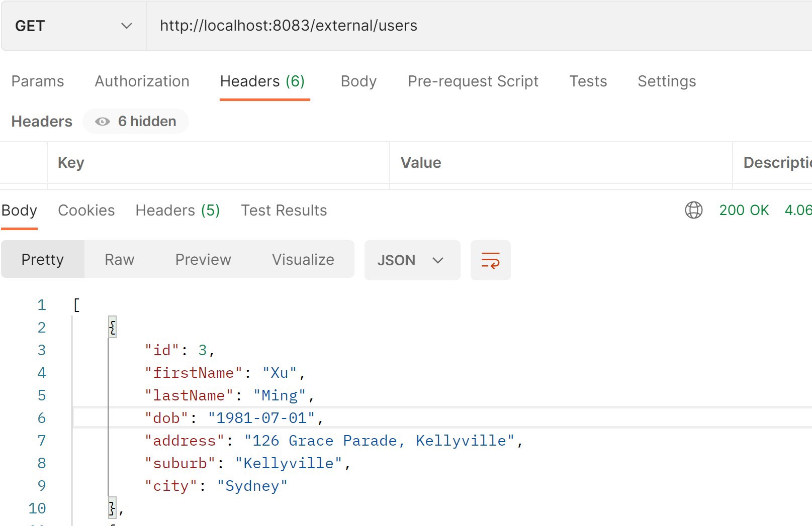This screenshot has height=526, width=812.
Task: Switch to the Tests tab
Action: coord(588,81)
